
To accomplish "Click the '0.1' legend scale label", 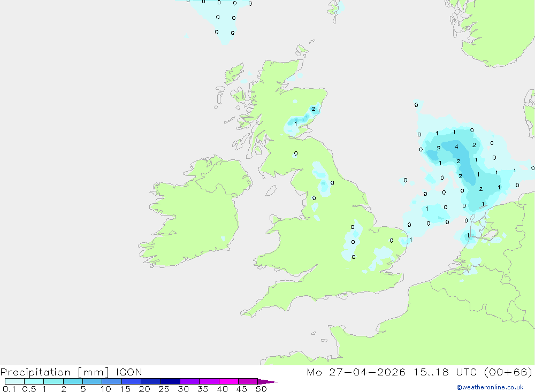I will (9, 389).
